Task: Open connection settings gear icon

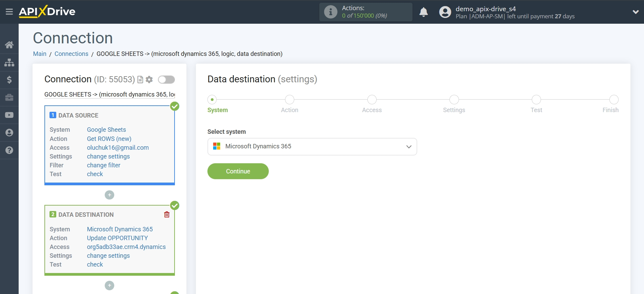Action: tap(149, 80)
